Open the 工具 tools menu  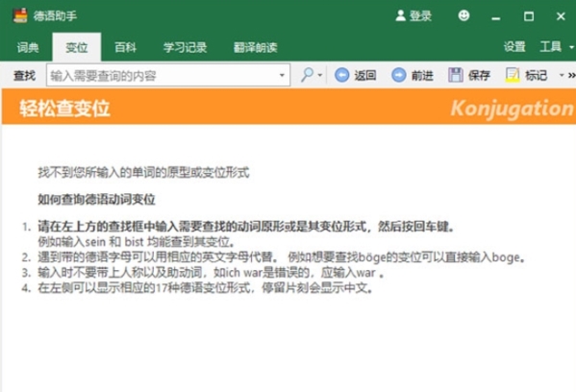tap(550, 47)
